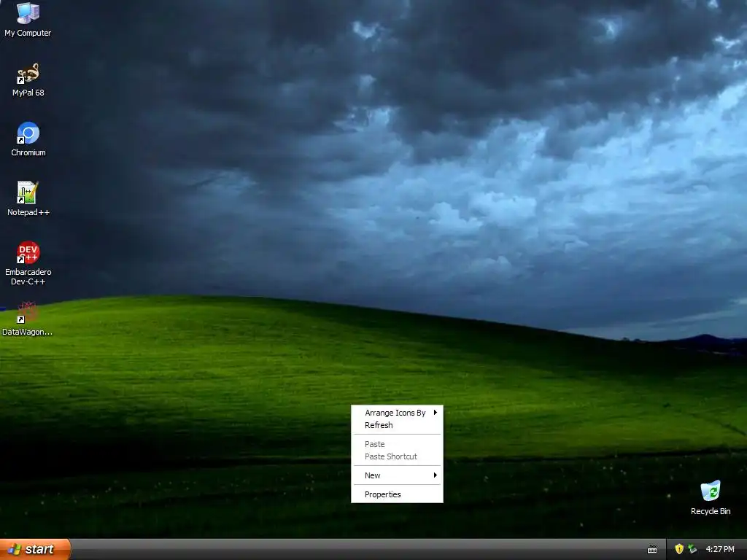The image size is (747, 560).
Task: Open the New submenu
Action: pyautogui.click(x=397, y=475)
